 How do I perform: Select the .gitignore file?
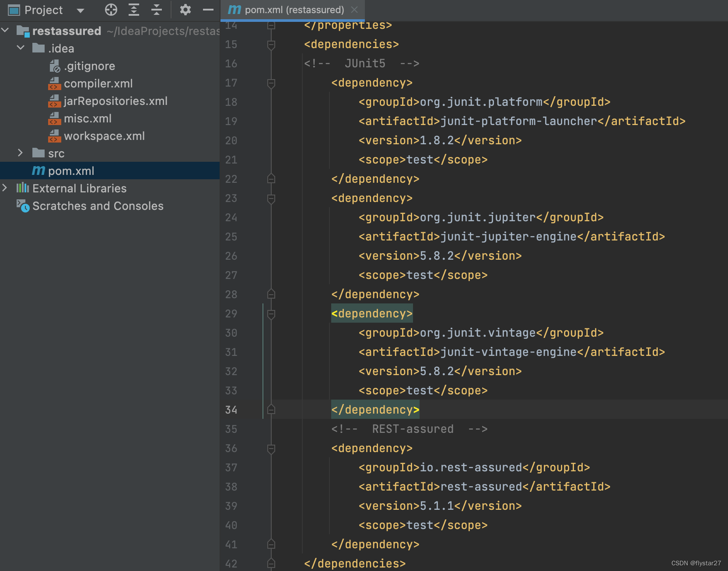90,66
